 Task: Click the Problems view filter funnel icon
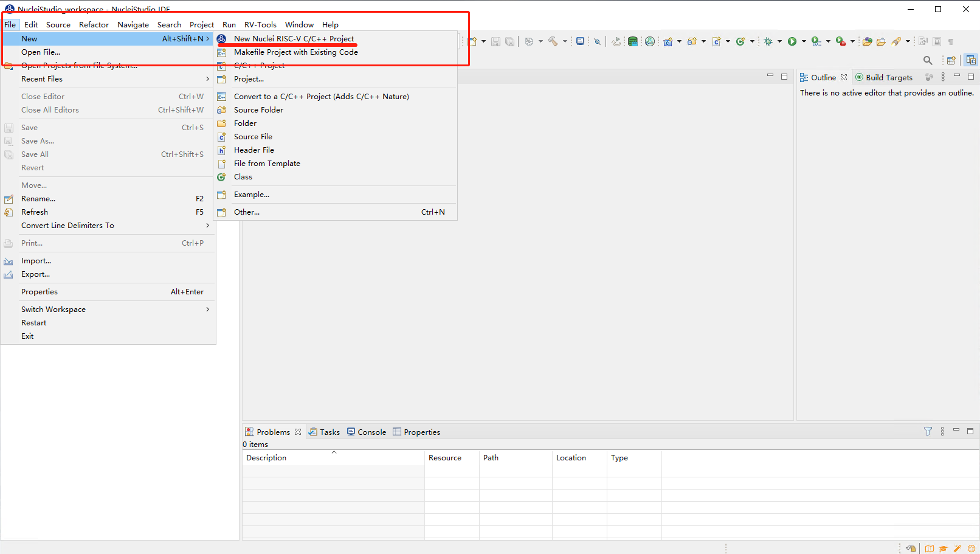928,431
